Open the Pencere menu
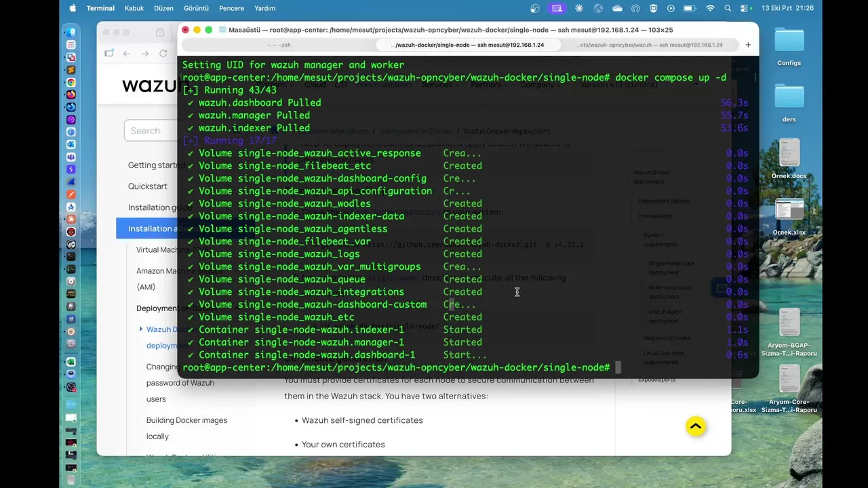The image size is (868, 488). tap(232, 8)
